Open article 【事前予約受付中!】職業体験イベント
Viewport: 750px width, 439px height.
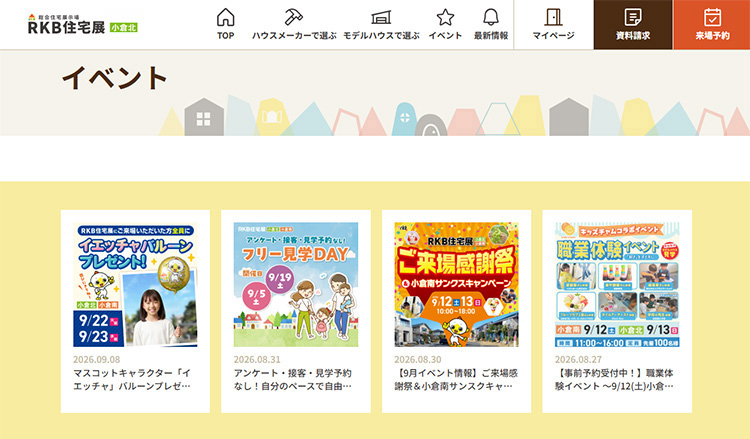point(614,379)
